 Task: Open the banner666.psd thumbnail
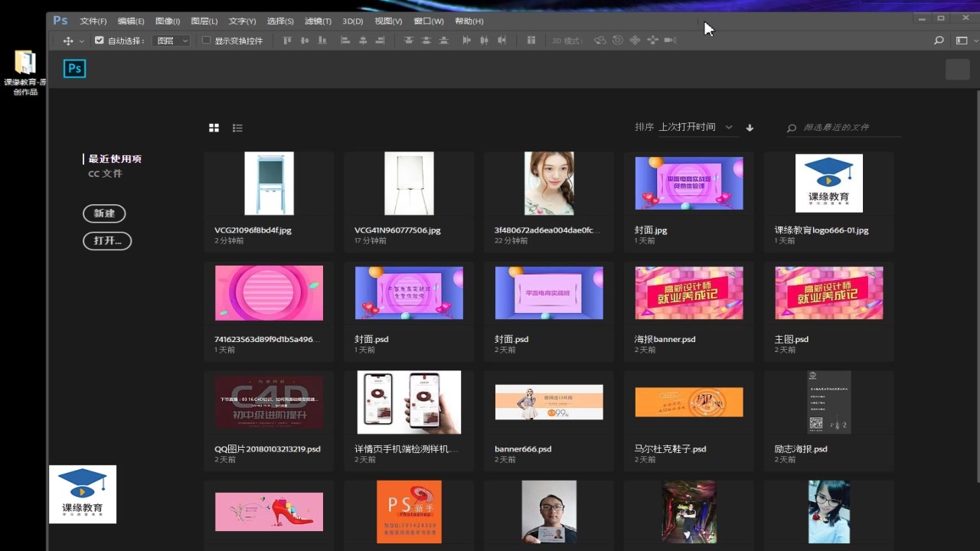tap(549, 402)
